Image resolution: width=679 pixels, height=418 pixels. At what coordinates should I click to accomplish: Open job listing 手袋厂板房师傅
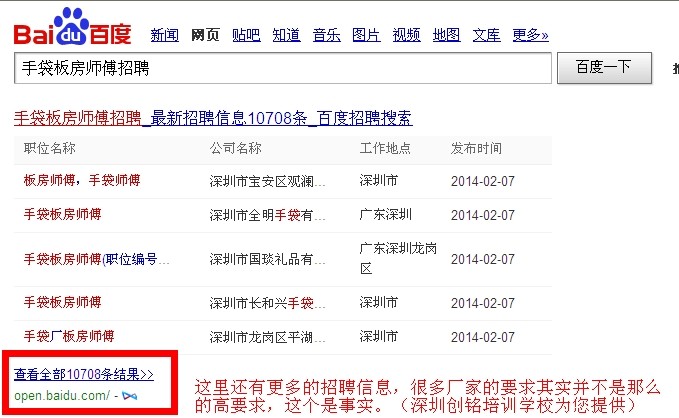[x=69, y=336]
